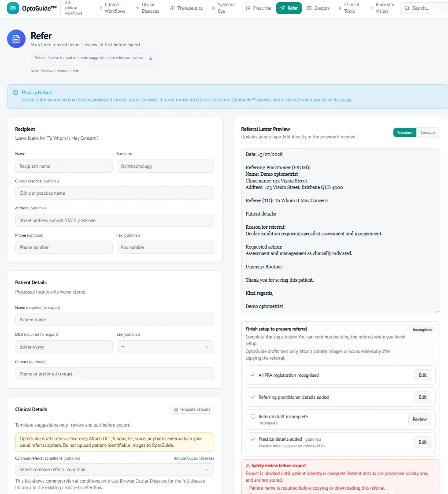Go to Therapeutics in the top navigation

pos(186,8)
